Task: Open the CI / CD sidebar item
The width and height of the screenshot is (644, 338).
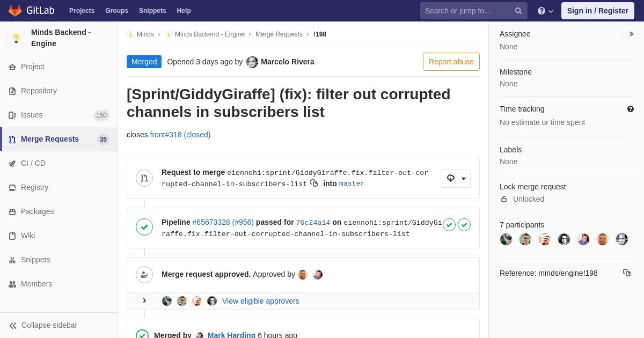Action: 33,163
